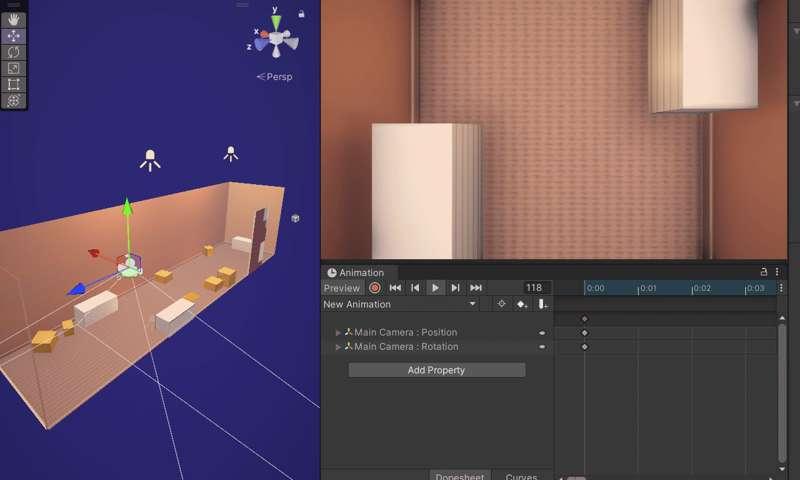The image size is (800, 480).
Task: Click the dopesheet vertical scrollbar thumb
Action: click(x=782, y=393)
